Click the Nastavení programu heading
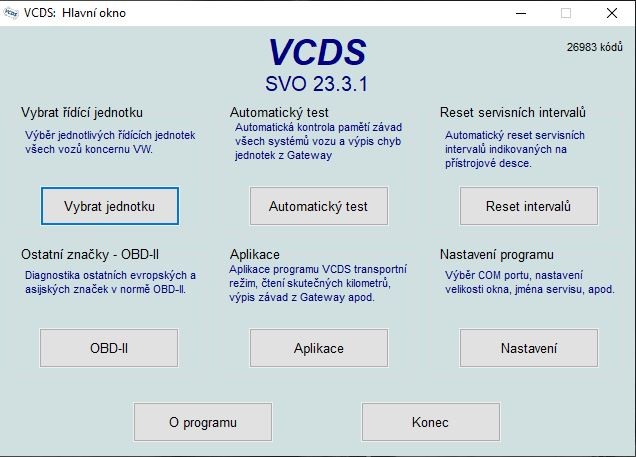Image resolution: width=636 pixels, height=457 pixels. (x=497, y=254)
